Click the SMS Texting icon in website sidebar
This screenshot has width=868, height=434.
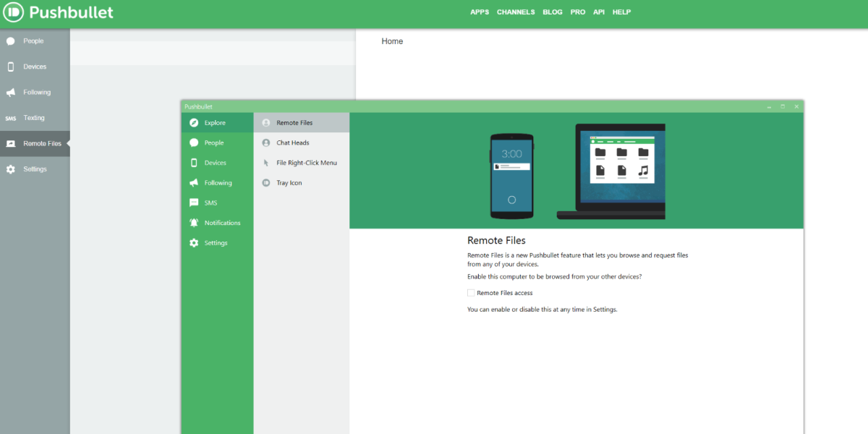click(x=10, y=118)
